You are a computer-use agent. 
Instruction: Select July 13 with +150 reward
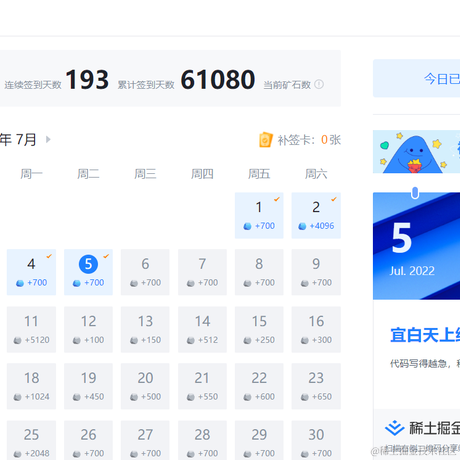pyautogui.click(x=145, y=330)
